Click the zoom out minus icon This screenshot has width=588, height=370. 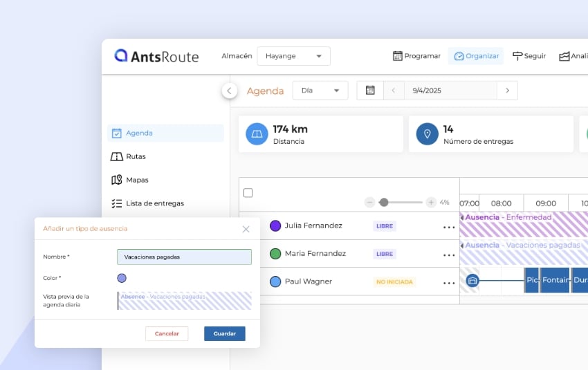(370, 202)
